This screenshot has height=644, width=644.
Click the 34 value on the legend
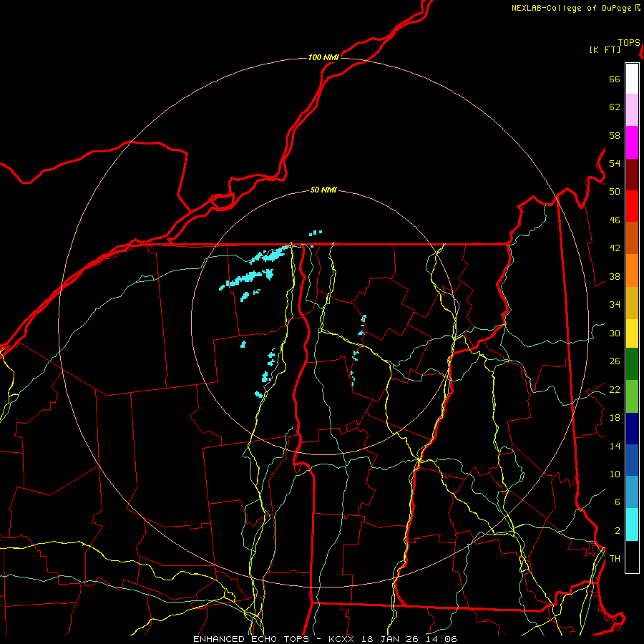click(x=615, y=305)
